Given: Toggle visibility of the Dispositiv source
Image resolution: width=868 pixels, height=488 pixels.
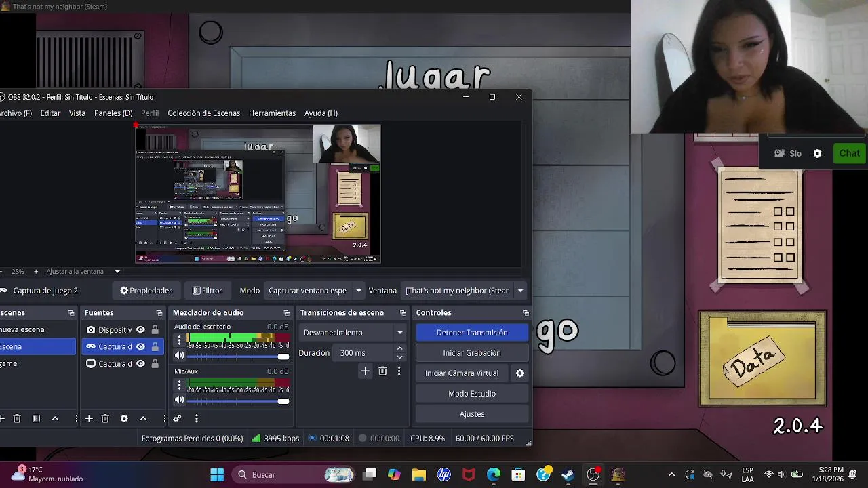Looking at the screenshot, I should pyautogui.click(x=140, y=330).
